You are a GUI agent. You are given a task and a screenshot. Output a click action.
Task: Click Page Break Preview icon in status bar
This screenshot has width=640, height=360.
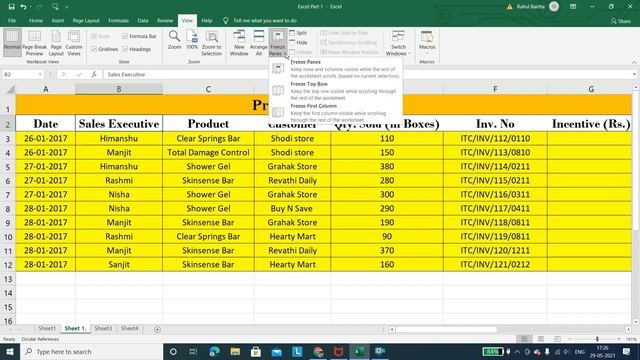(x=557, y=339)
